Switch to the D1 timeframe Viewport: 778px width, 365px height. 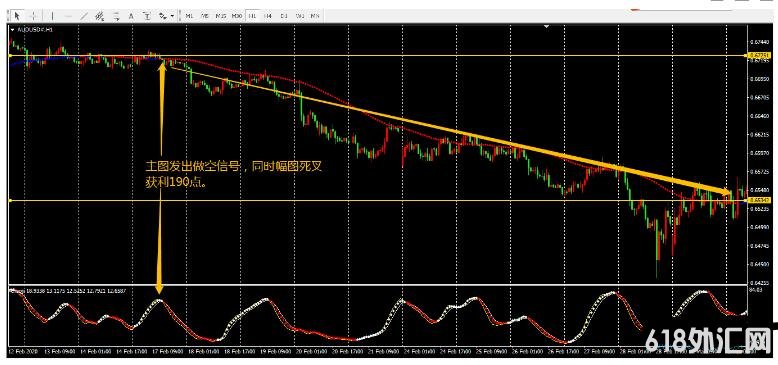[x=284, y=16]
